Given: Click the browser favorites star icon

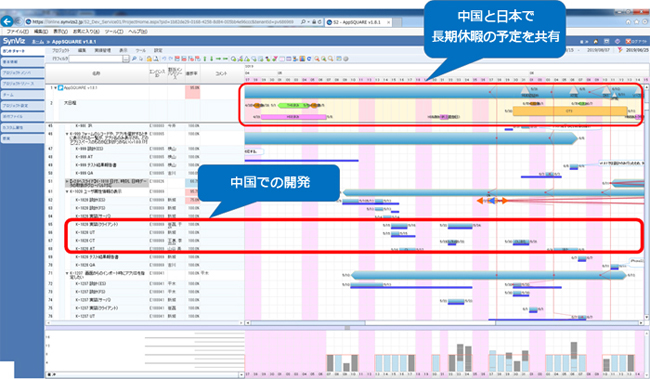Looking at the screenshot, I should (x=637, y=22).
